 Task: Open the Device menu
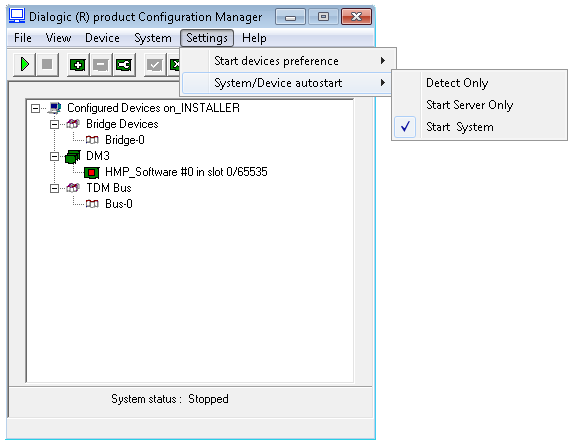(102, 38)
